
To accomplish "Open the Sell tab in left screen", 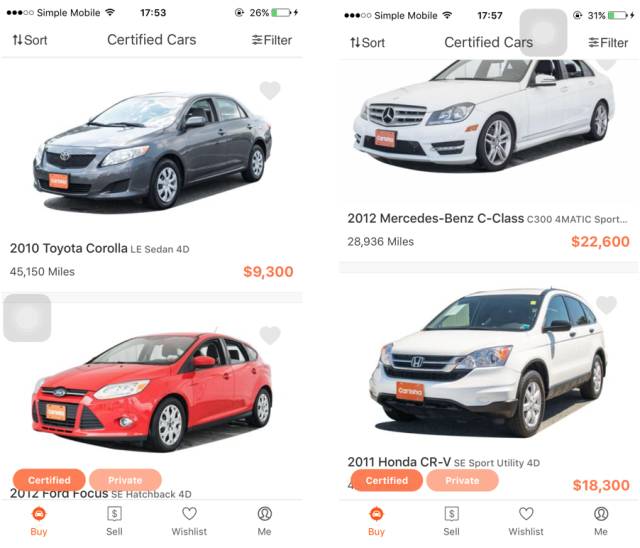I will point(114,521).
